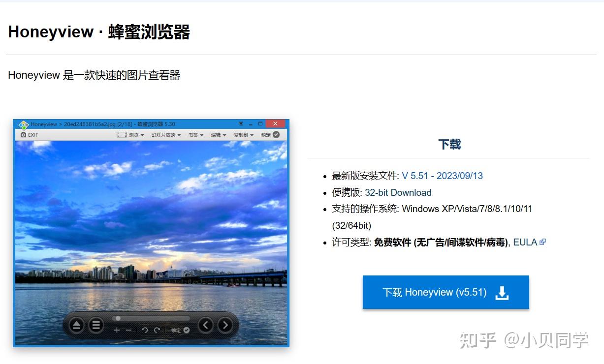Click the 'Honeyview 是一款快速的图片查看器' description text
604x364 pixels.
point(94,75)
